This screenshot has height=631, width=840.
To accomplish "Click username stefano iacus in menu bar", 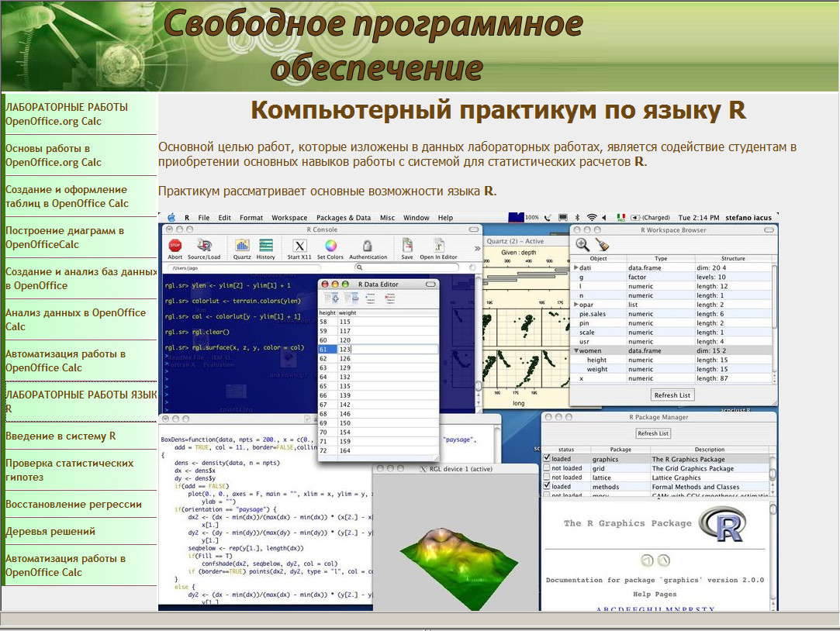I will coord(748,217).
